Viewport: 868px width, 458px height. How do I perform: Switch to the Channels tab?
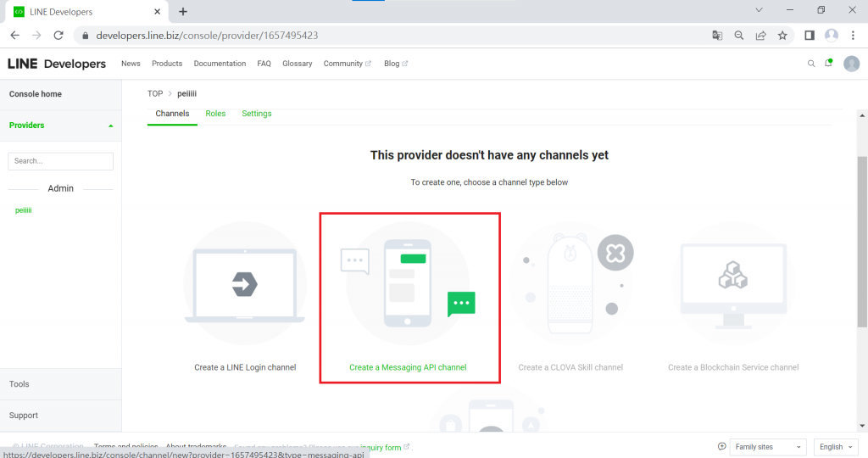click(x=172, y=114)
